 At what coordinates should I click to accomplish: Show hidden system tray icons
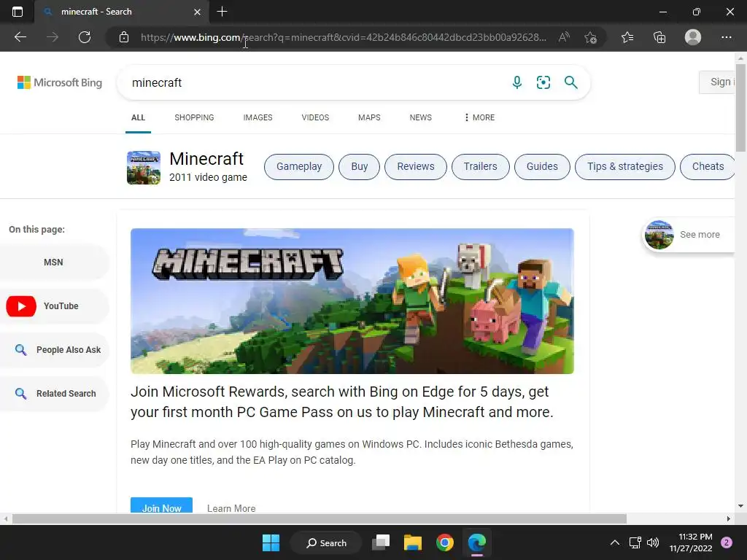(x=615, y=542)
